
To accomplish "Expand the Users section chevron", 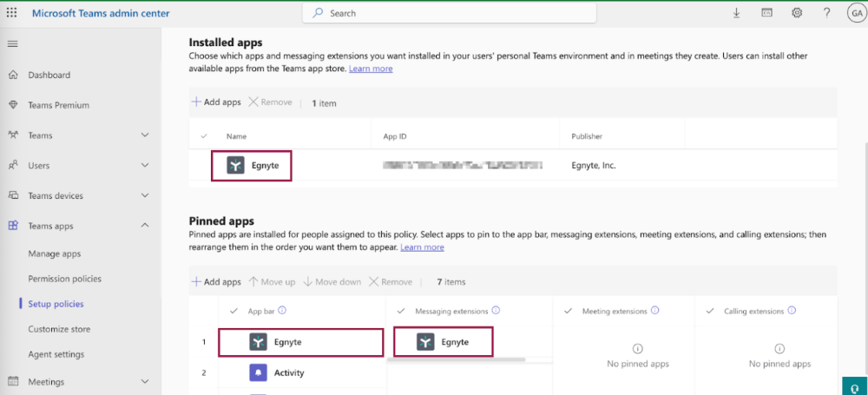I will tap(145, 165).
